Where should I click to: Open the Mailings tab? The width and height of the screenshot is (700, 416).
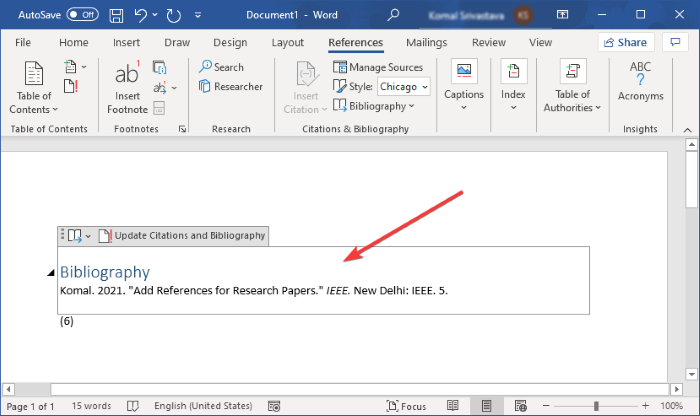[426, 43]
